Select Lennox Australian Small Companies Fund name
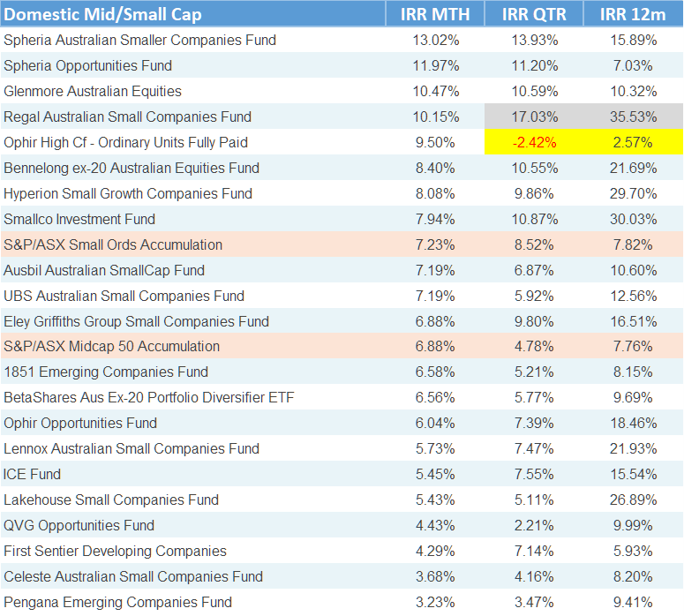684x616 pixels. (x=132, y=448)
